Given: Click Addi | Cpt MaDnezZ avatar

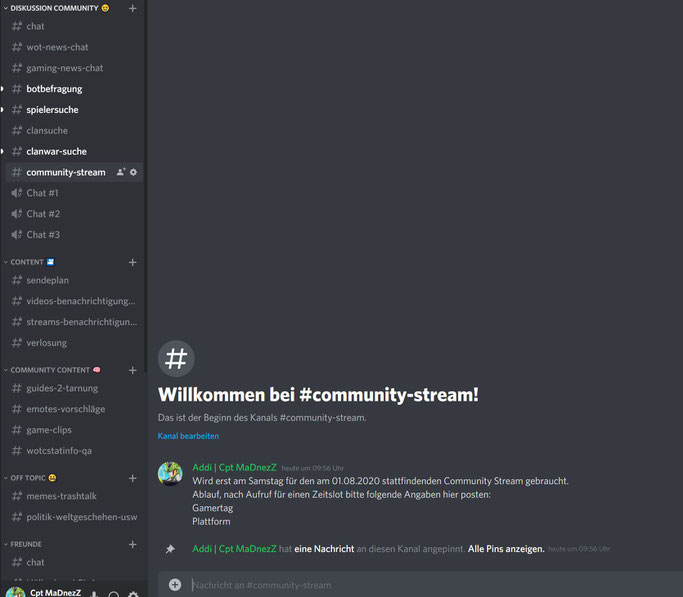Looking at the screenshot, I should pyautogui.click(x=170, y=474).
